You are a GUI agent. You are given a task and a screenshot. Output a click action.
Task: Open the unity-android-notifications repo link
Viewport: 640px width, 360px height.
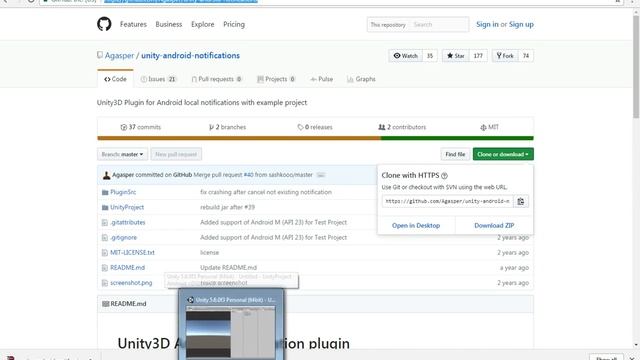(x=190, y=56)
